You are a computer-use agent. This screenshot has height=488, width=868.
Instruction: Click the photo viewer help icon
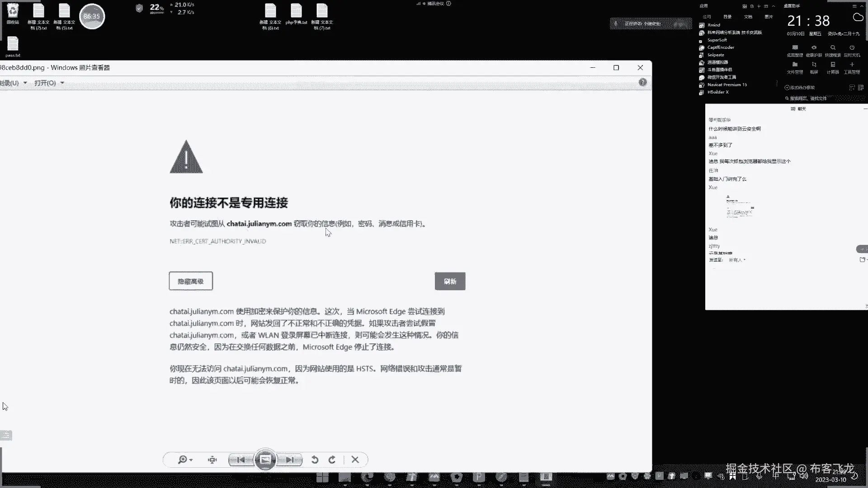click(x=642, y=82)
